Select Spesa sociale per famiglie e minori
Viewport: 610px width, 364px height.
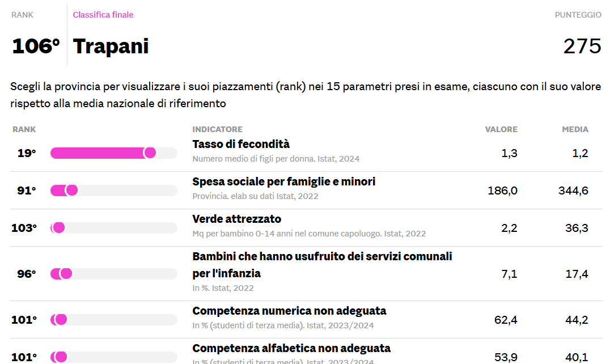pyautogui.click(x=283, y=181)
